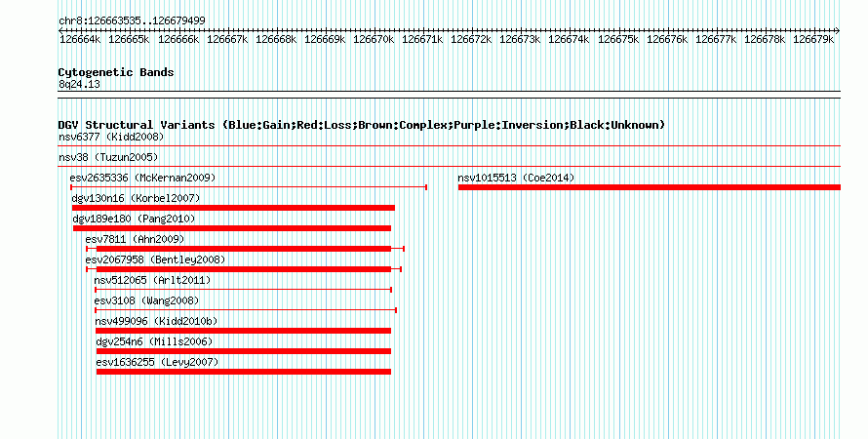
Task: Select the thick red bar for nsv1015513
Action: tap(650, 187)
